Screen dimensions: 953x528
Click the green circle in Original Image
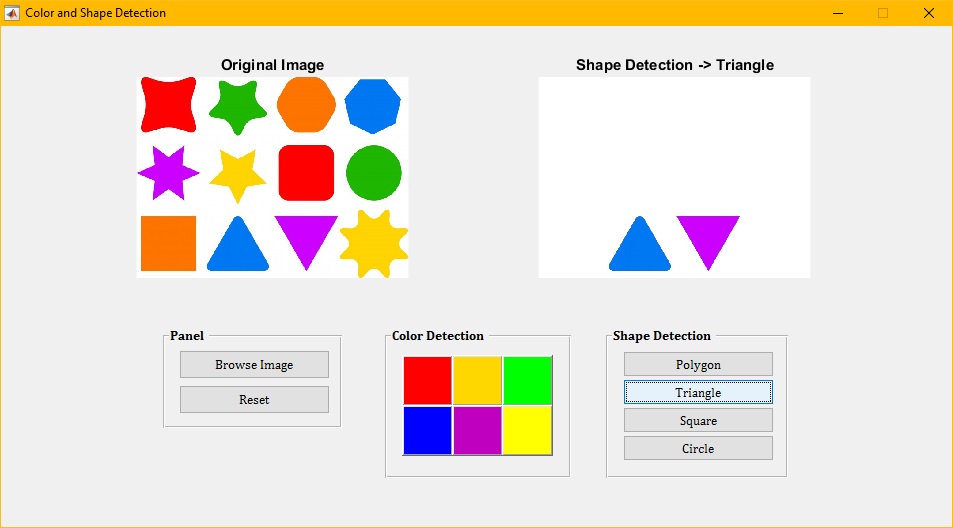pos(373,173)
